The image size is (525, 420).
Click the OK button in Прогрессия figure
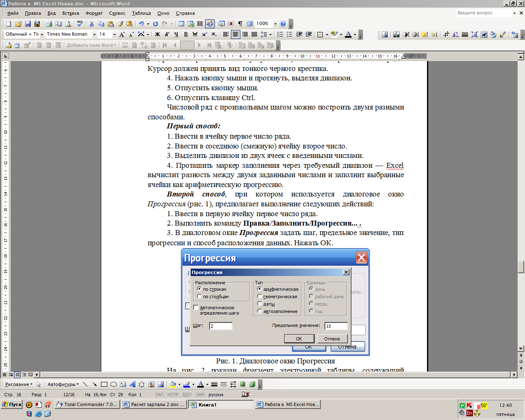tap(299, 339)
